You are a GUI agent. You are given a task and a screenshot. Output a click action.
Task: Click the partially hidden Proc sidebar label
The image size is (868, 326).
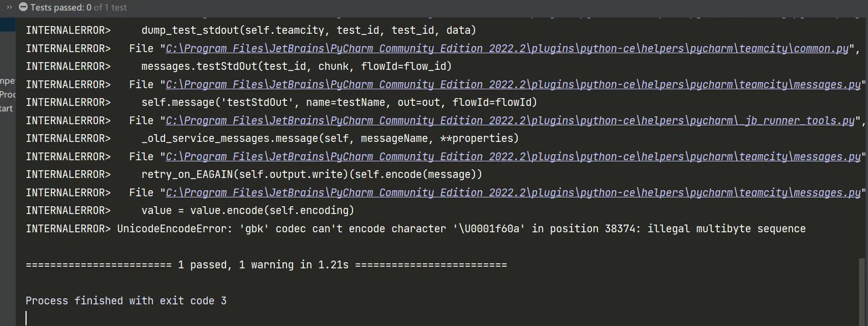pyautogui.click(x=6, y=94)
